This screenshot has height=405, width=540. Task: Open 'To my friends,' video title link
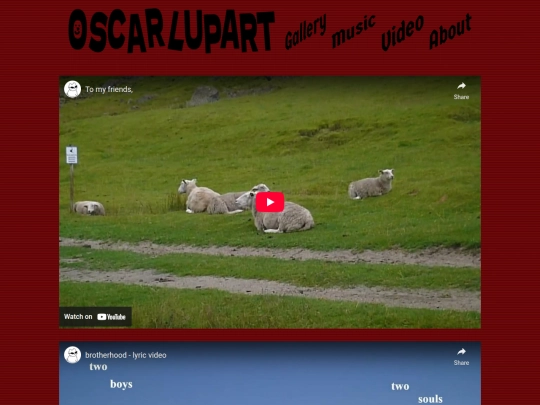(109, 90)
